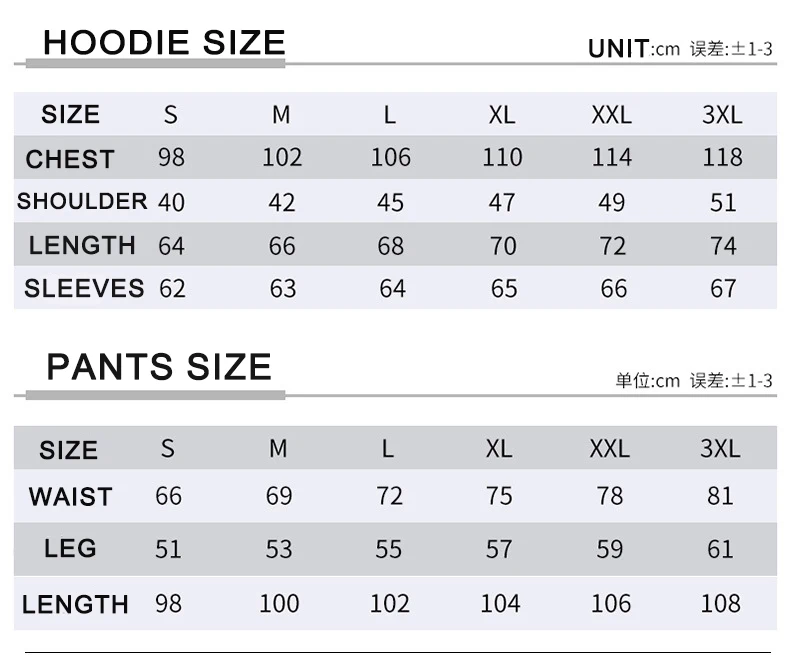Click pants leg value 55 for L
This screenshot has width=790, height=655.
388,549
